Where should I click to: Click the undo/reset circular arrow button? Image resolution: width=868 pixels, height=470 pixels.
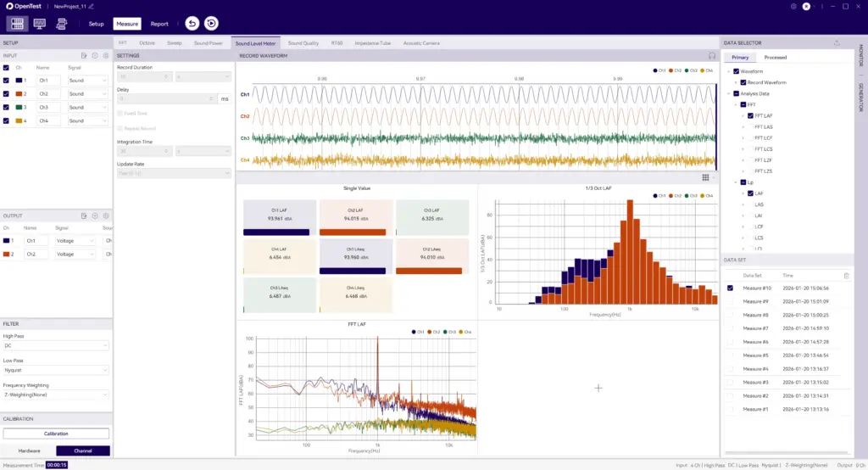pos(192,24)
